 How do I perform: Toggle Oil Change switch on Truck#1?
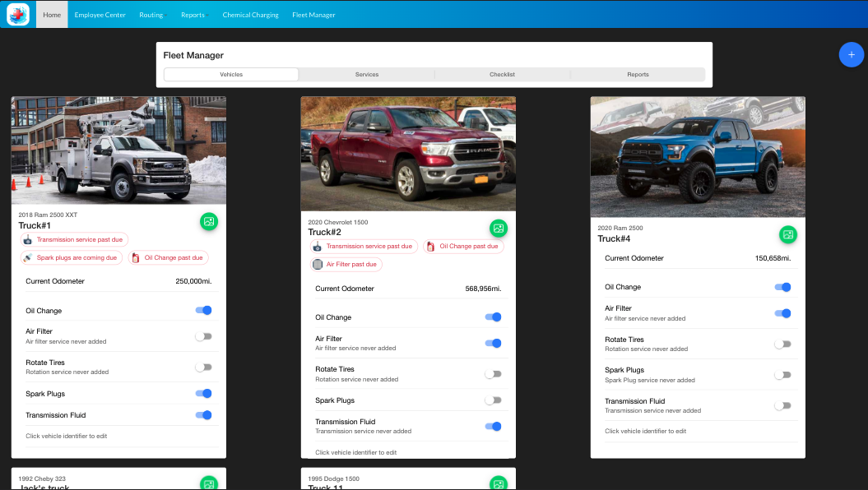click(204, 310)
